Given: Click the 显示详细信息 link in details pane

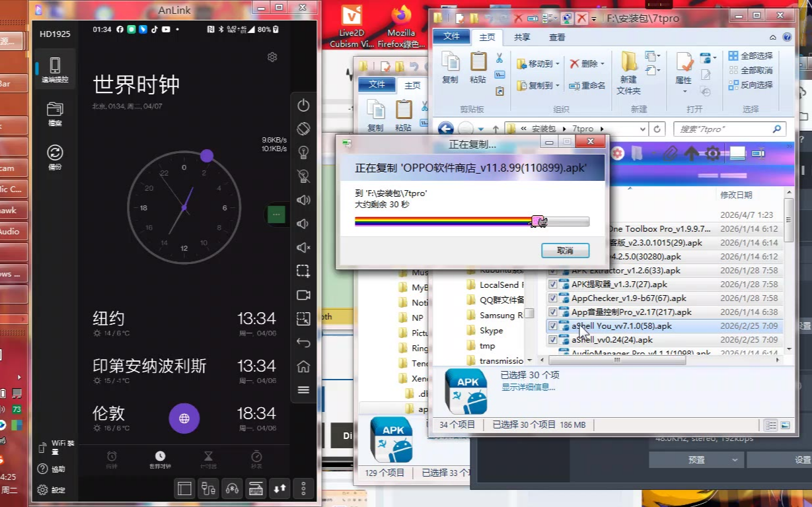Looking at the screenshot, I should coord(529,388).
